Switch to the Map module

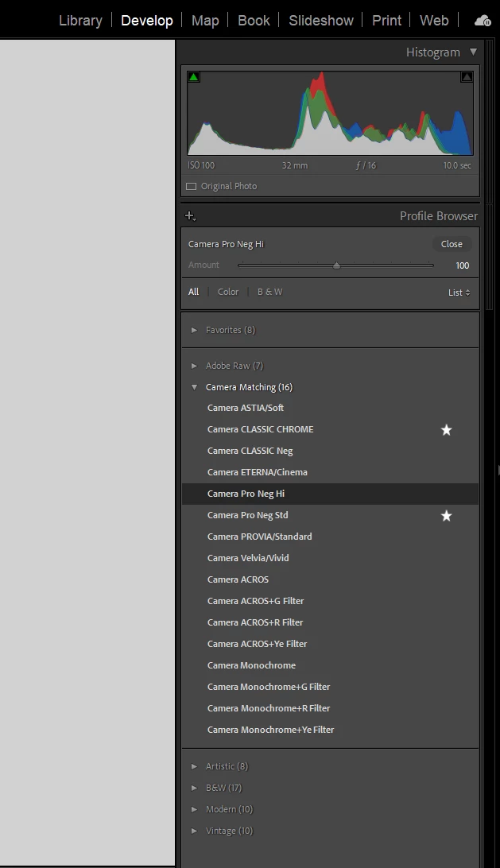tap(205, 21)
